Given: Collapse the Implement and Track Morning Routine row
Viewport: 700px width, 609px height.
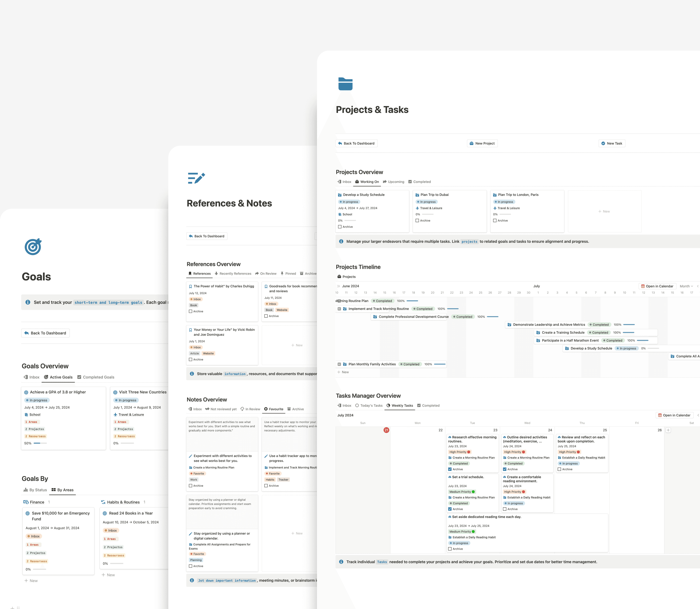Looking at the screenshot, I should point(339,309).
